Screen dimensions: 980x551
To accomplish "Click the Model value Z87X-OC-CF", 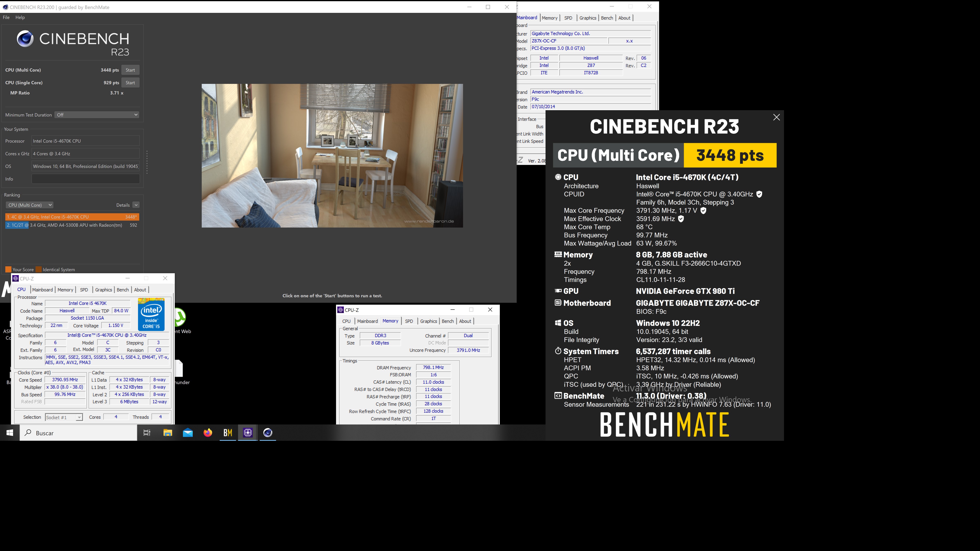I will coord(568,41).
